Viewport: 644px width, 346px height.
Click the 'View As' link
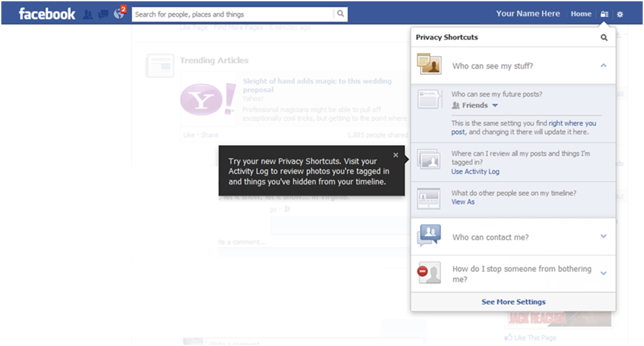[463, 202]
